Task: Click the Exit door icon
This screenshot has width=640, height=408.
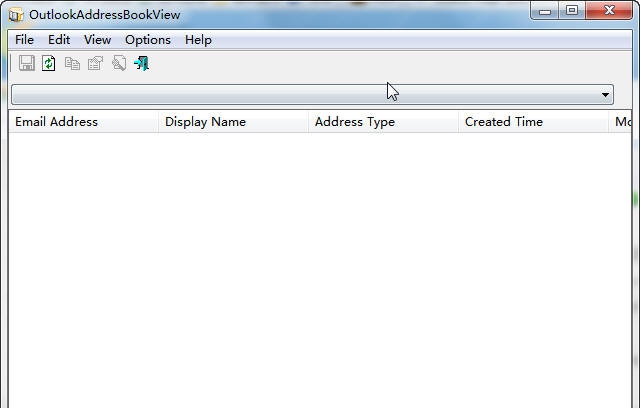Action: tap(142, 63)
